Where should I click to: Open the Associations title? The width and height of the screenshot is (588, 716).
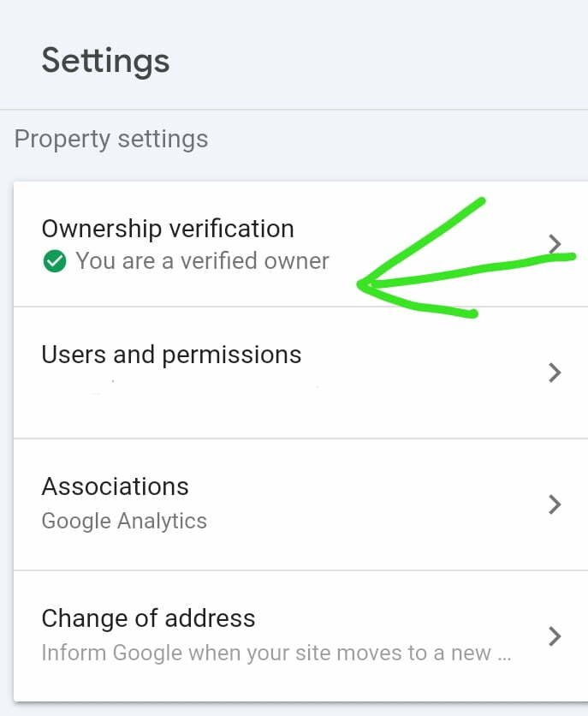[115, 486]
